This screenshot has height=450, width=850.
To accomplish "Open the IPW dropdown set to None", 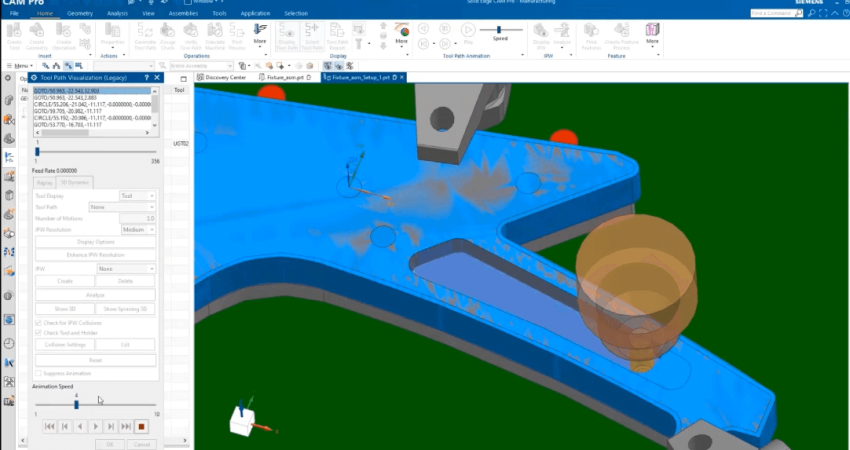I will click(x=126, y=269).
